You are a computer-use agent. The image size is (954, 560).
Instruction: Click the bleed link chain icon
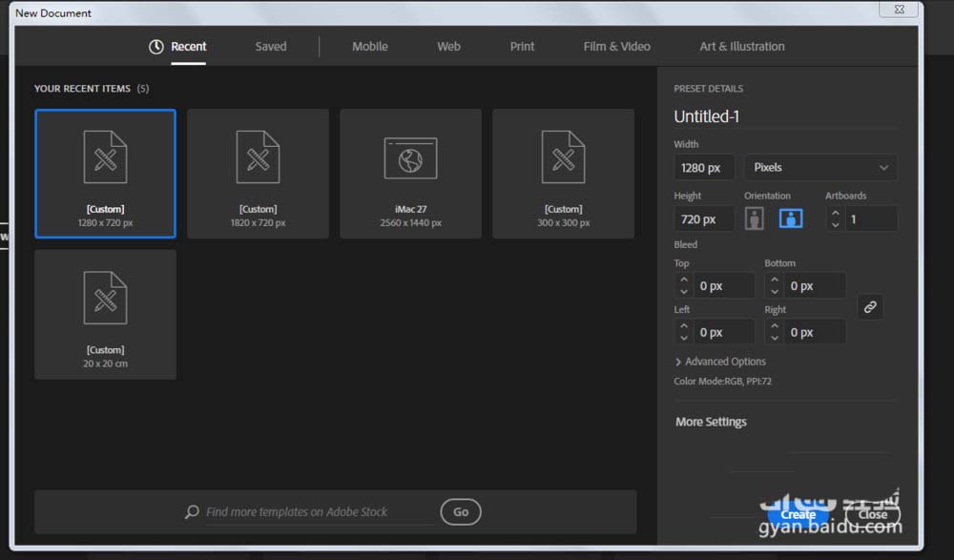click(x=869, y=307)
